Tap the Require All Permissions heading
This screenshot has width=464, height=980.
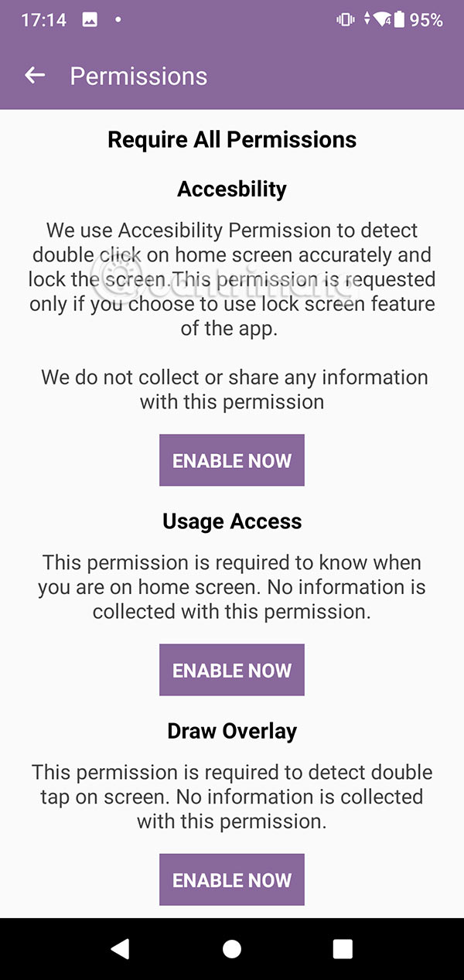click(232, 139)
